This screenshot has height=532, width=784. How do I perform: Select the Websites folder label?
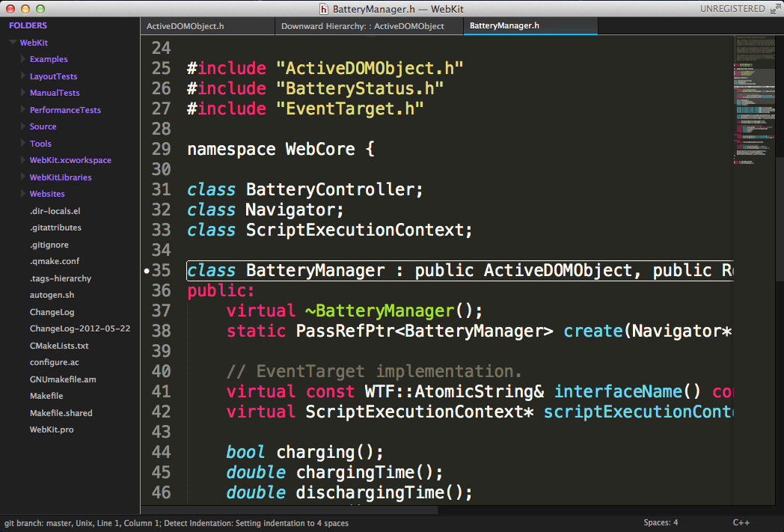coord(47,194)
